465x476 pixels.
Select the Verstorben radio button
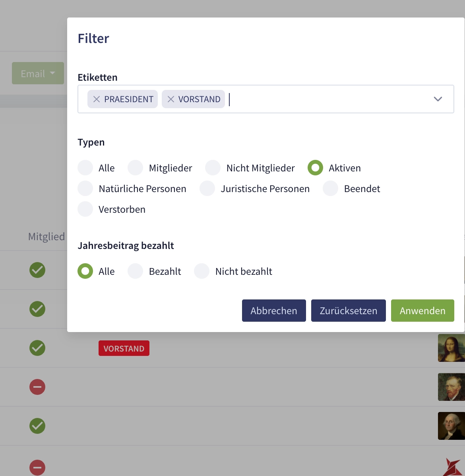(85, 209)
